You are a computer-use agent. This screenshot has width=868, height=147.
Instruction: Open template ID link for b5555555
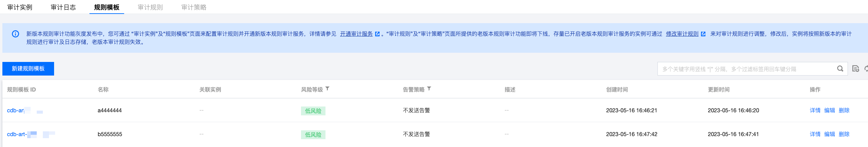[17, 134]
